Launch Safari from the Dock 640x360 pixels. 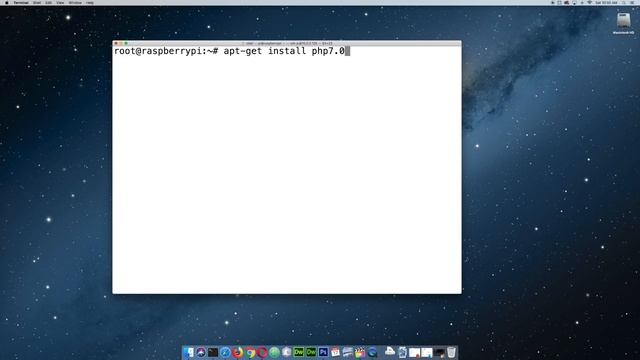coord(225,352)
